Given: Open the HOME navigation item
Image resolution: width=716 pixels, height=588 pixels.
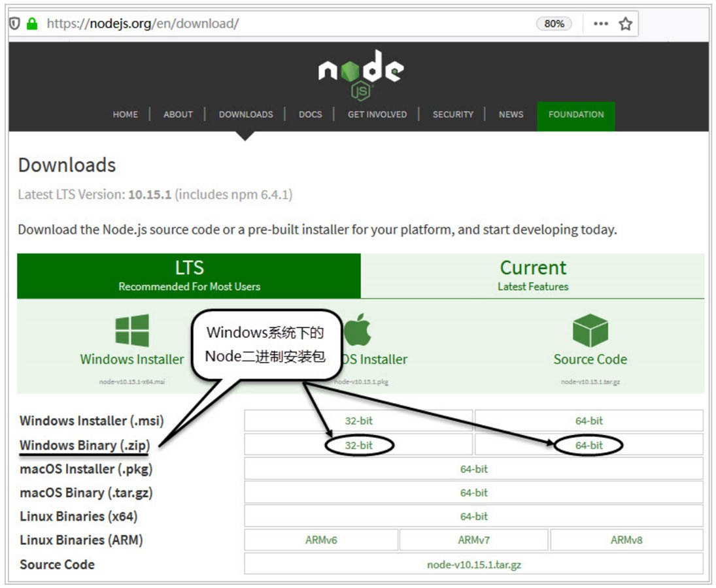Looking at the screenshot, I should click(125, 114).
